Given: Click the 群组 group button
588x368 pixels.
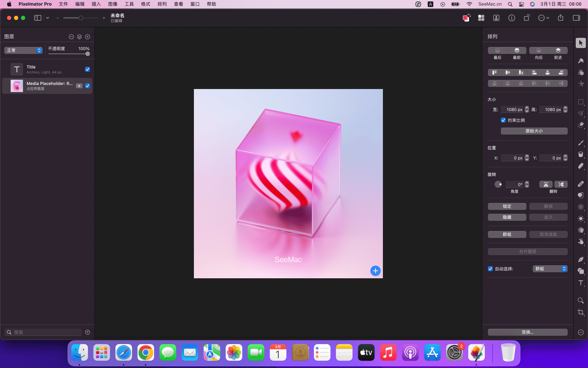Looking at the screenshot, I should [507, 234].
